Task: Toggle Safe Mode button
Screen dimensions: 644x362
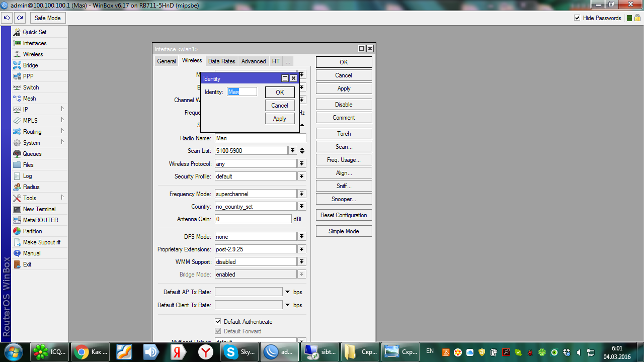Action: click(x=47, y=18)
